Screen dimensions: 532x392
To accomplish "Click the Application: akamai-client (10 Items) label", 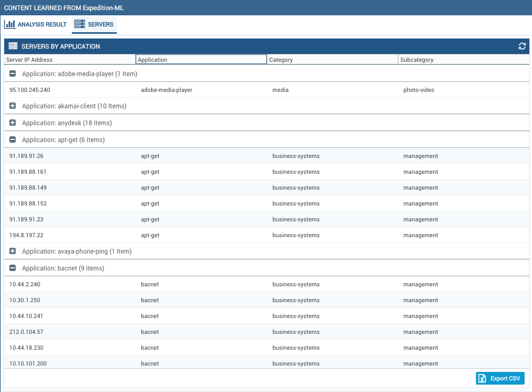I will pos(74,106).
